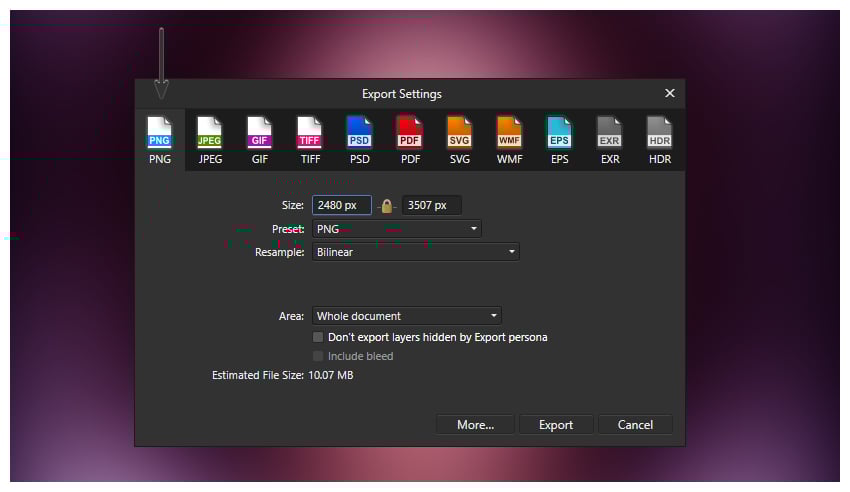Select the PNG export format icon
Viewport: 850px width, 492px height.
pos(159,140)
